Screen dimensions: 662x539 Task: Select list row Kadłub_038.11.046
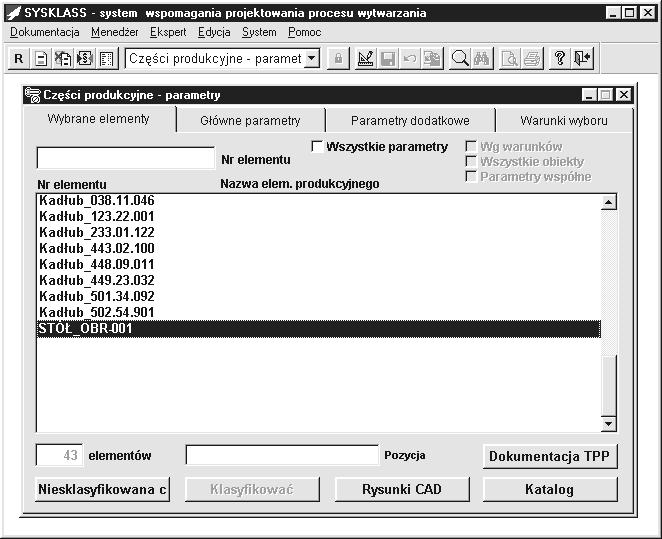tap(319, 200)
